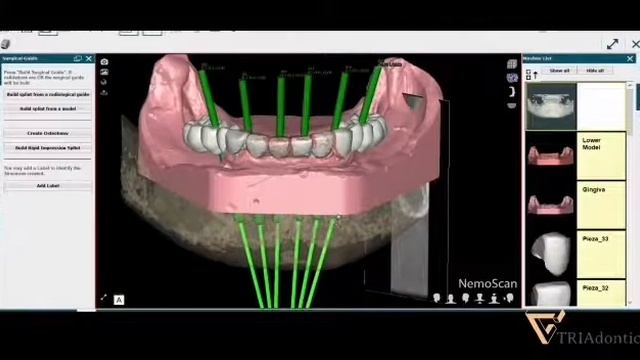
Task: Click the boxed letter A annotation icon
Action: [119, 300]
